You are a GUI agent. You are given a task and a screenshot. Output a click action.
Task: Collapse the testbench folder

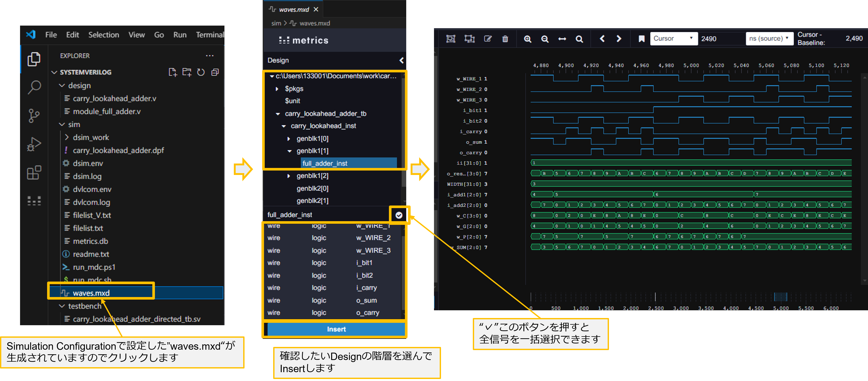click(x=62, y=306)
